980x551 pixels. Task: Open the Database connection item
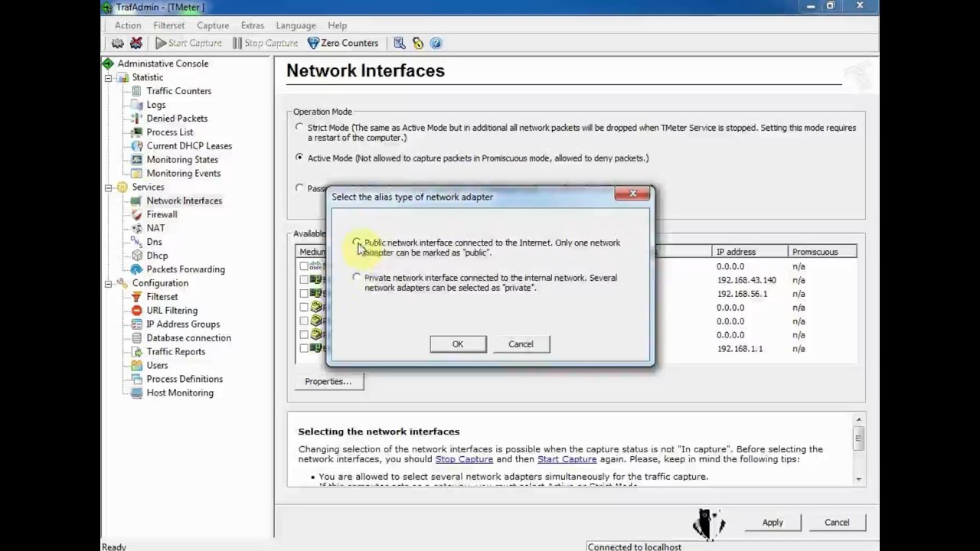188,338
